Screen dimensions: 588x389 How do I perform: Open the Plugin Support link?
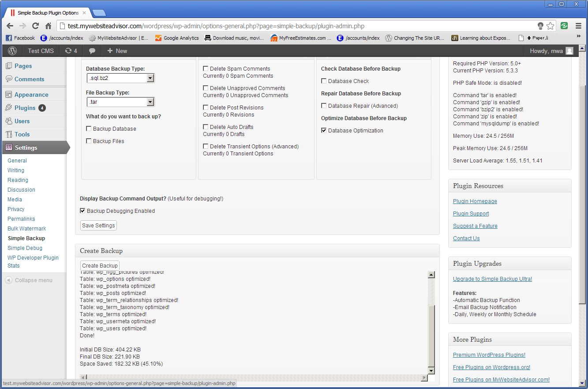pos(471,214)
